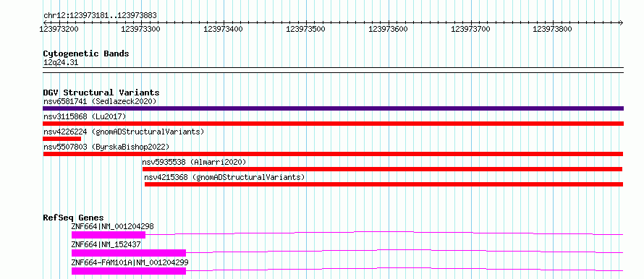Click ruler position 123973600
The width and height of the screenshot is (644, 279).
[x=388, y=29]
